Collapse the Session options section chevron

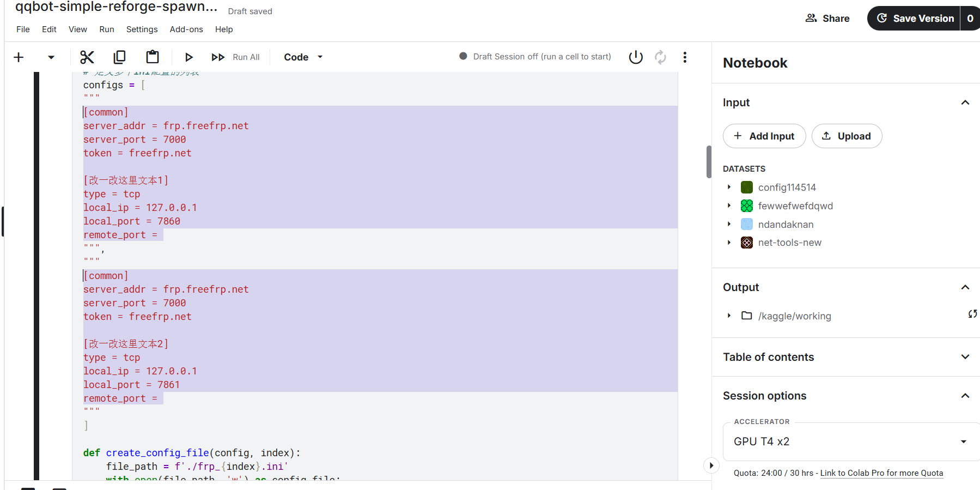click(x=965, y=396)
